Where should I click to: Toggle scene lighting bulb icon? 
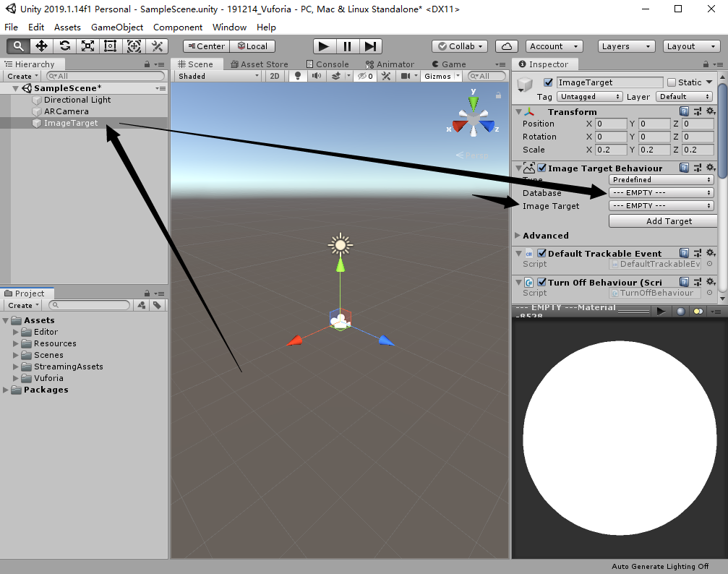(x=298, y=76)
